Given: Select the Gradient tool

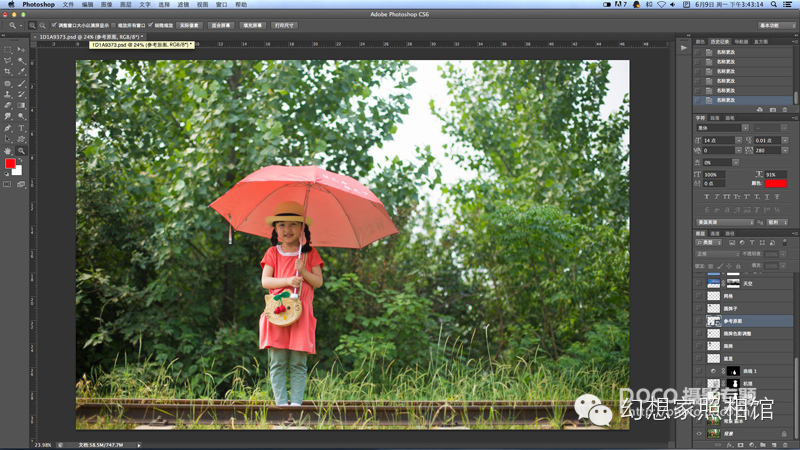Looking at the screenshot, I should pos(21,106).
